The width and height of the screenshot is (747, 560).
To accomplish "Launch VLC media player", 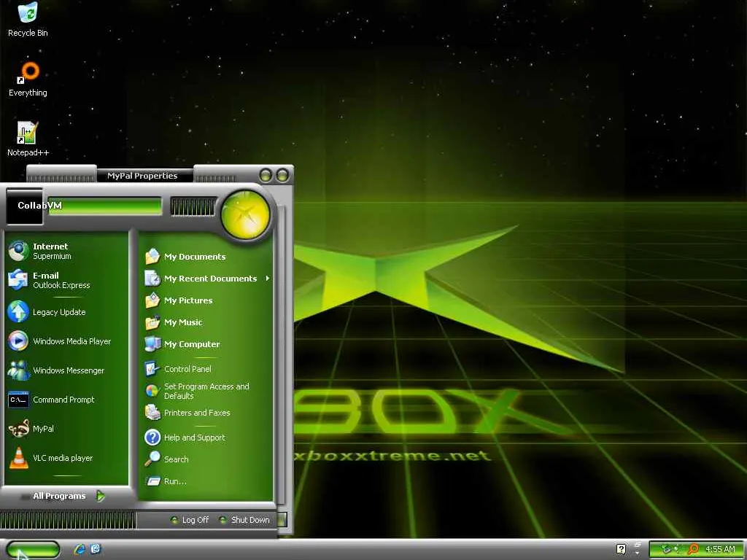I will pos(66,458).
